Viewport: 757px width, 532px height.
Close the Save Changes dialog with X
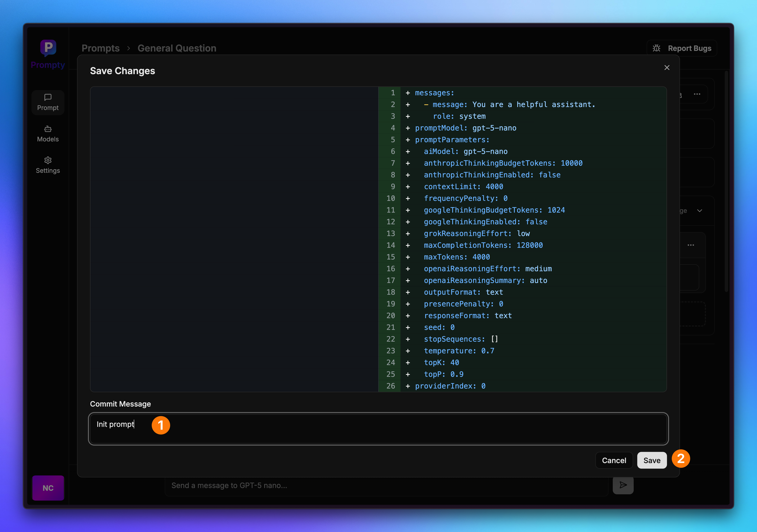tap(667, 68)
